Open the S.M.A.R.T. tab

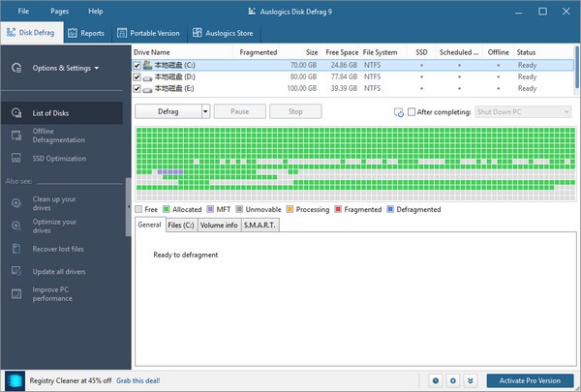pos(260,226)
